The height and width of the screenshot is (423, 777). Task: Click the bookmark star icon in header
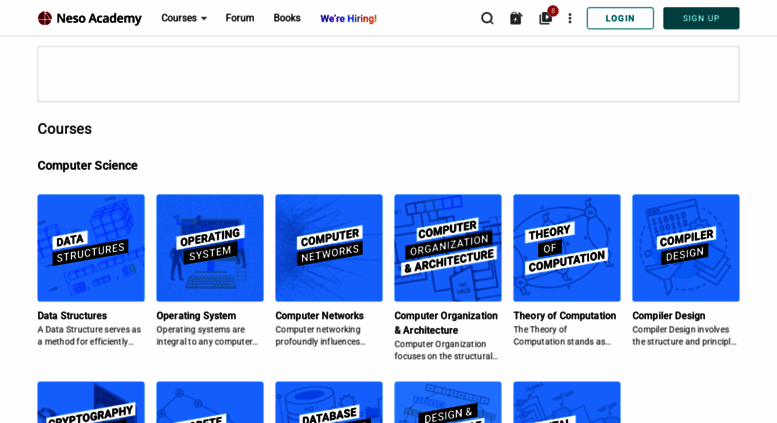click(x=516, y=18)
